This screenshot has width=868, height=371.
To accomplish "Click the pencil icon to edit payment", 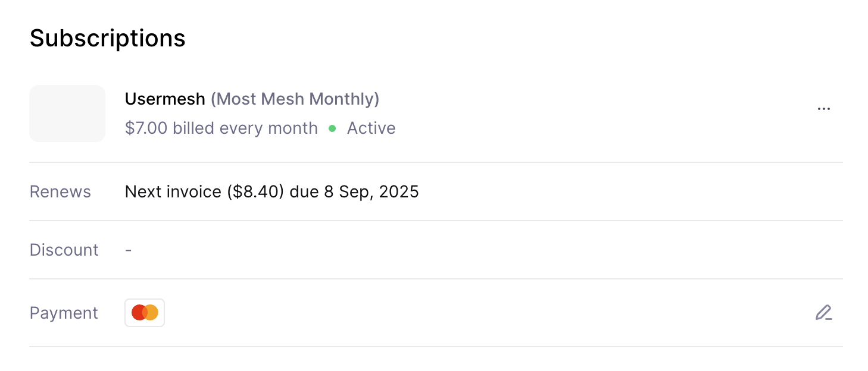I will pos(823,313).
